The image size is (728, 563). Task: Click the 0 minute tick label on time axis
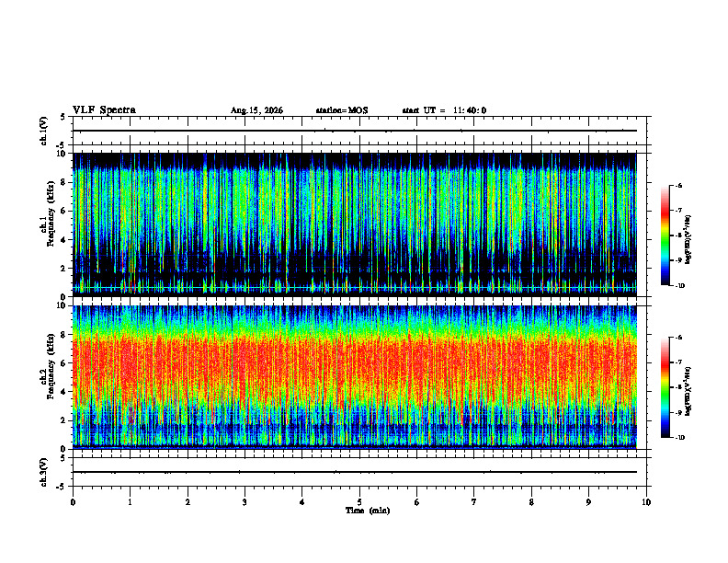pyautogui.click(x=73, y=502)
